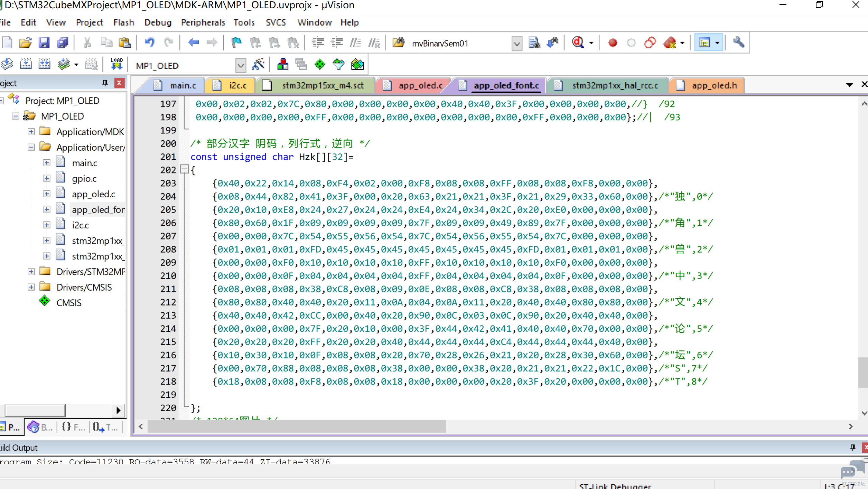The image size is (868, 489).
Task: Translate current file with the compile icon
Action: pyautogui.click(x=7, y=64)
